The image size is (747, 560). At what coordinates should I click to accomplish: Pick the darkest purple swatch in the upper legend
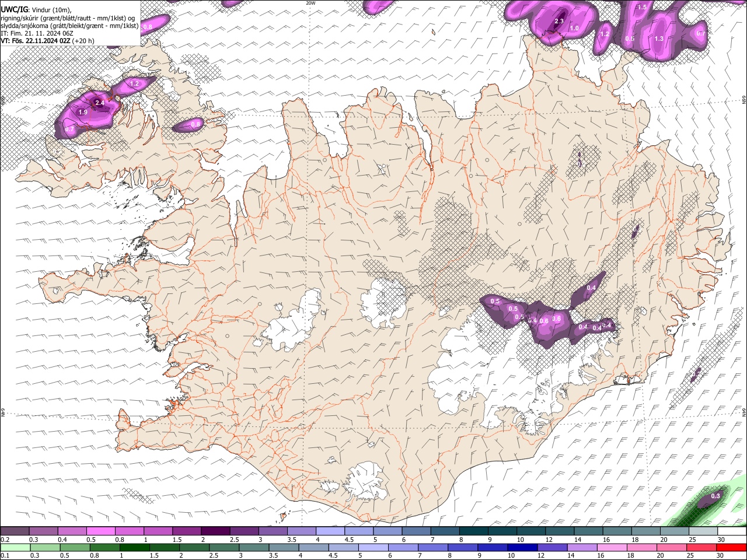pos(215,531)
